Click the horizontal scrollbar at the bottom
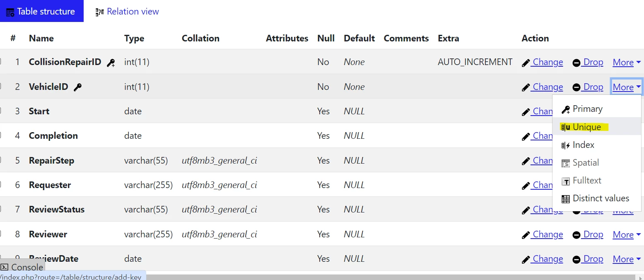644x280 pixels. [x=318, y=277]
